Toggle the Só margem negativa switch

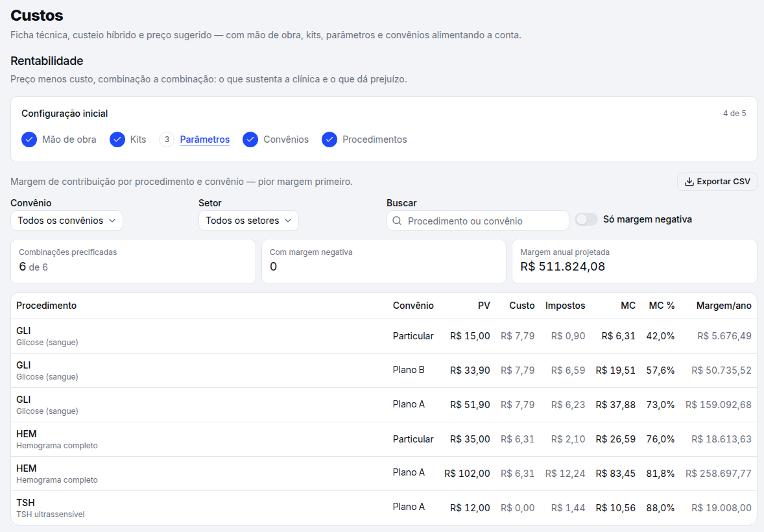coord(586,219)
